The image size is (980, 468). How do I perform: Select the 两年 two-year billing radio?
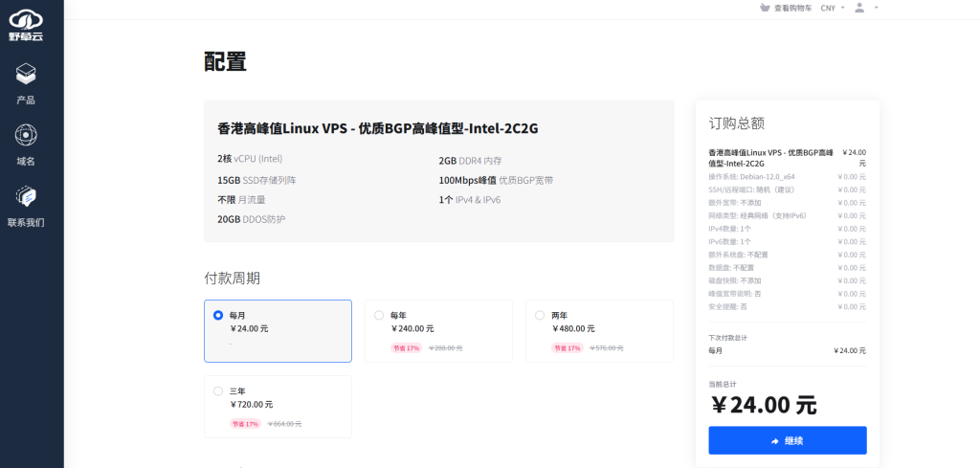pos(540,315)
